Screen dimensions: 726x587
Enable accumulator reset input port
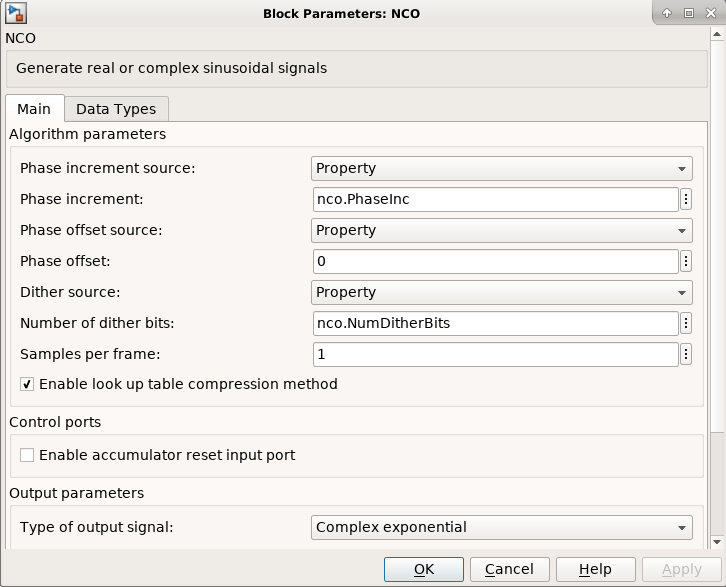pyautogui.click(x=28, y=455)
